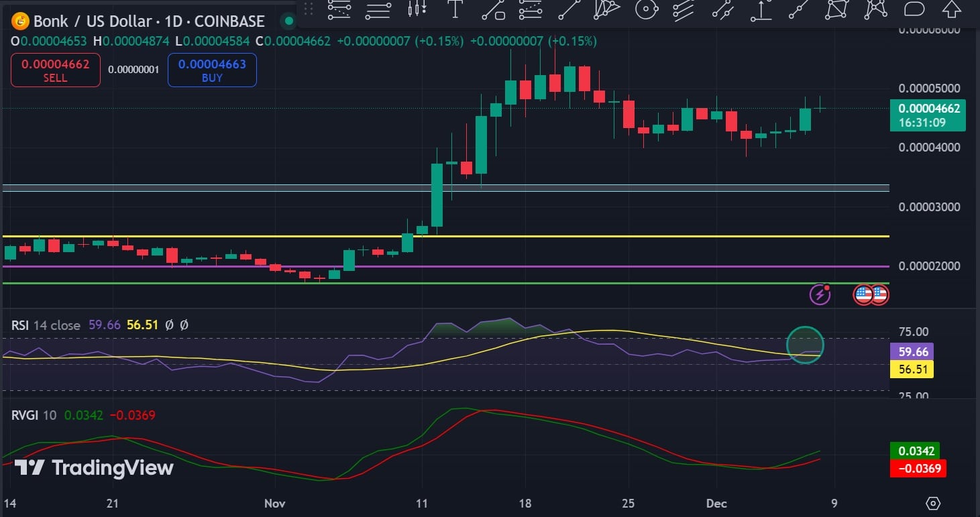This screenshot has height=517, width=980.
Task: Select the rounded shape drawing tool
Action: pos(914,9)
